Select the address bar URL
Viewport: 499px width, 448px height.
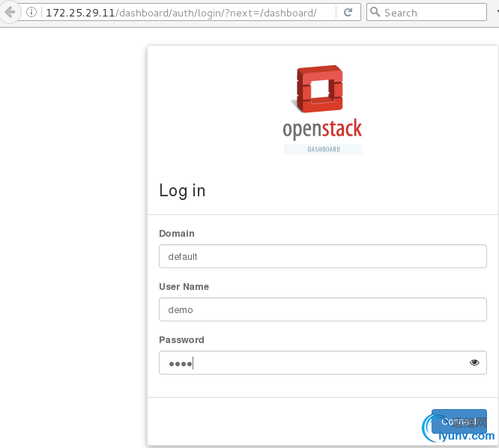[181, 13]
